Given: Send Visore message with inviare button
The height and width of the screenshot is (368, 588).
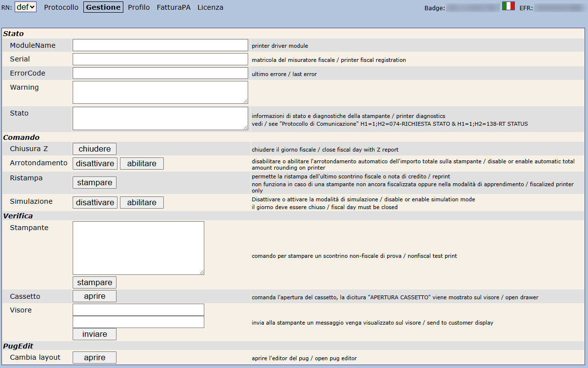Looking at the screenshot, I should (95, 334).
